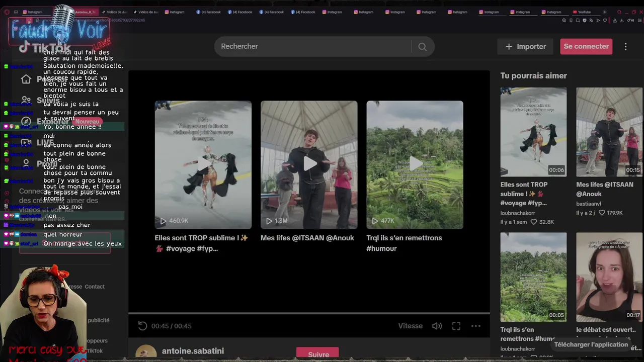Viewport: 644px width, 362px height.
Task: Click 'Trql ils s'en remettrons #humour' center caption
Action: tap(404, 243)
